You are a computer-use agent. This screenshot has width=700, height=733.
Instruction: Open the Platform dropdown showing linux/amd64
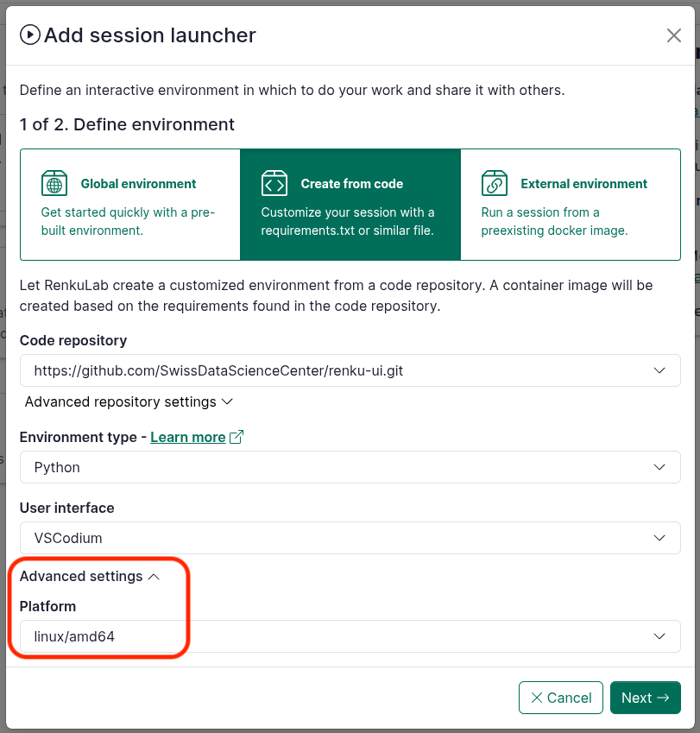[350, 636]
